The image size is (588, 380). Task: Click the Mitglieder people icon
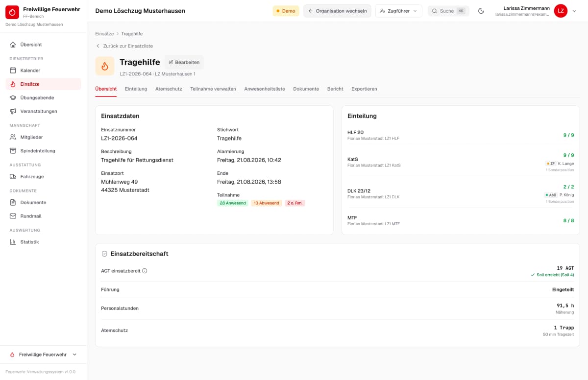pyautogui.click(x=13, y=137)
